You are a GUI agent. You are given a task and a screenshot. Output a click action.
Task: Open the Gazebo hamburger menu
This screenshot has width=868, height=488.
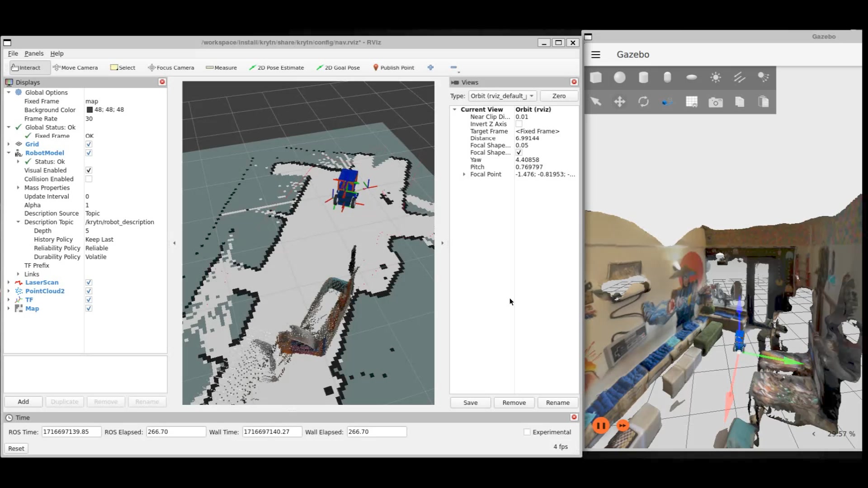pos(596,55)
